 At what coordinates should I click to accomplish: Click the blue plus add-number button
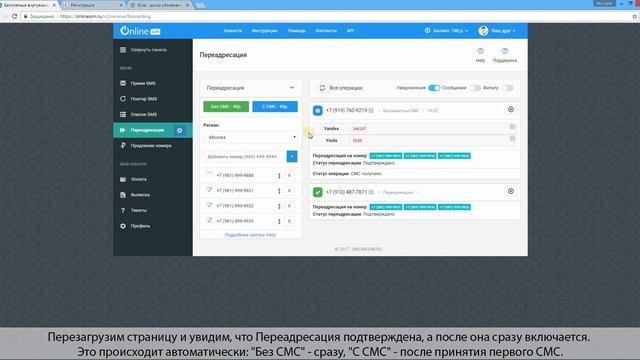tap(292, 156)
